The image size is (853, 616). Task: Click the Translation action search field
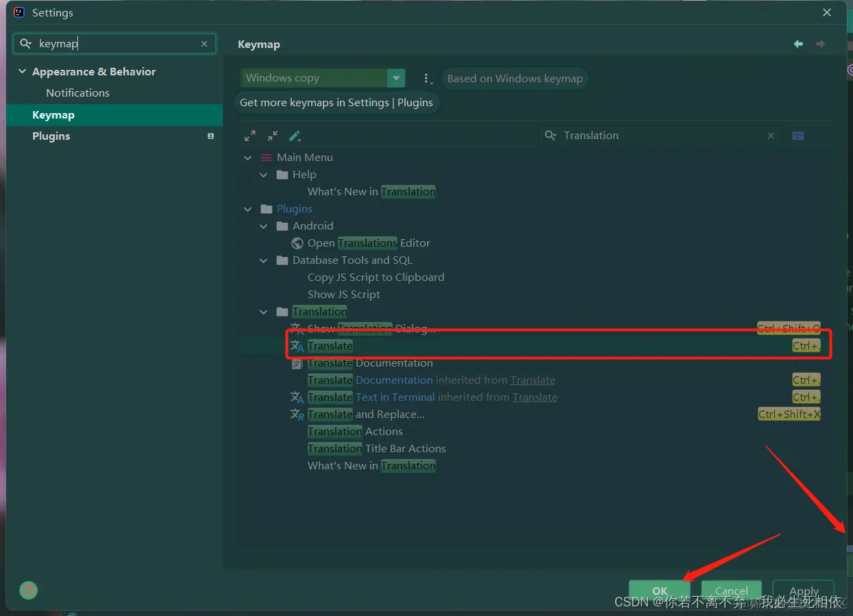tap(660, 136)
